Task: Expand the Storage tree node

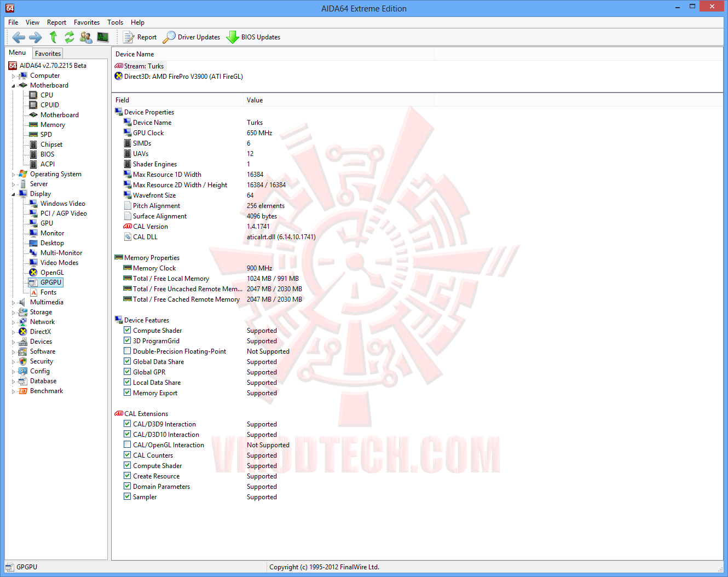Action: (x=13, y=313)
